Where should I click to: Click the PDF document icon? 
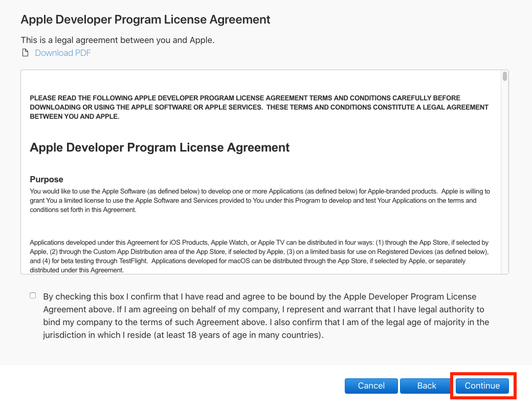click(x=25, y=53)
